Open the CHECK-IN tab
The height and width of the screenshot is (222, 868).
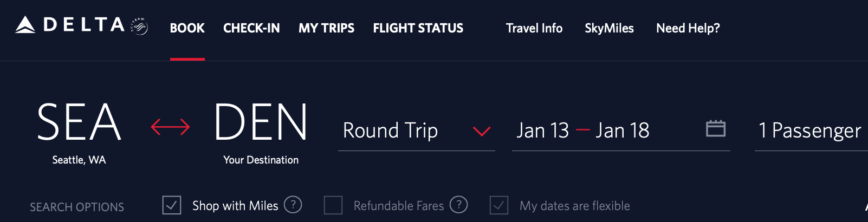pos(251,28)
